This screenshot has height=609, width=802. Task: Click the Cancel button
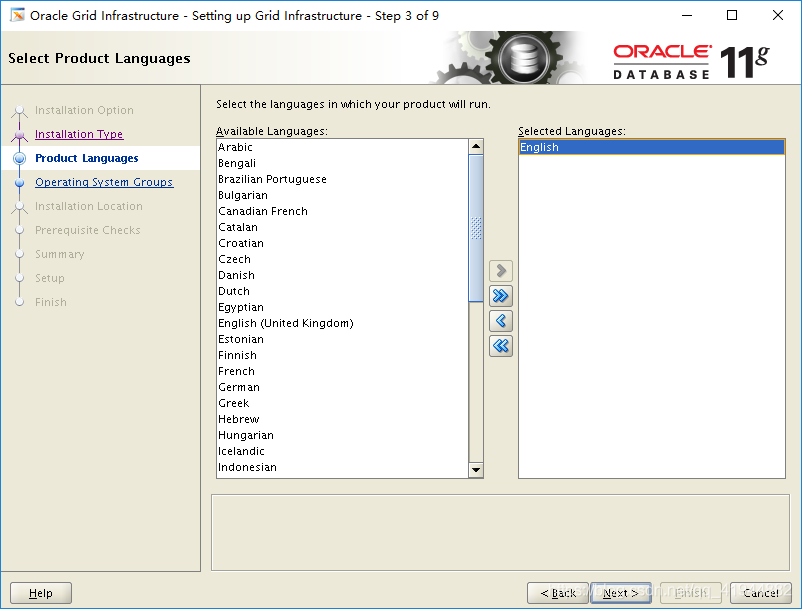[761, 593]
